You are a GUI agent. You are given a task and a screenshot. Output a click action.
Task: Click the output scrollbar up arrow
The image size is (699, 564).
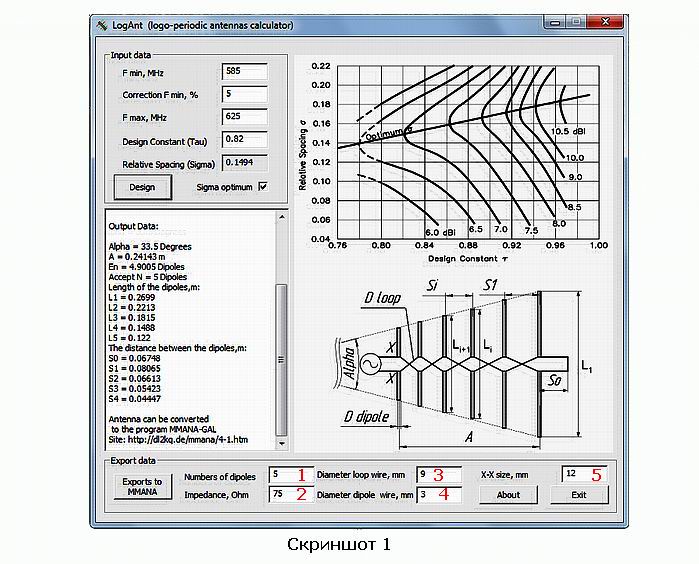tap(282, 218)
